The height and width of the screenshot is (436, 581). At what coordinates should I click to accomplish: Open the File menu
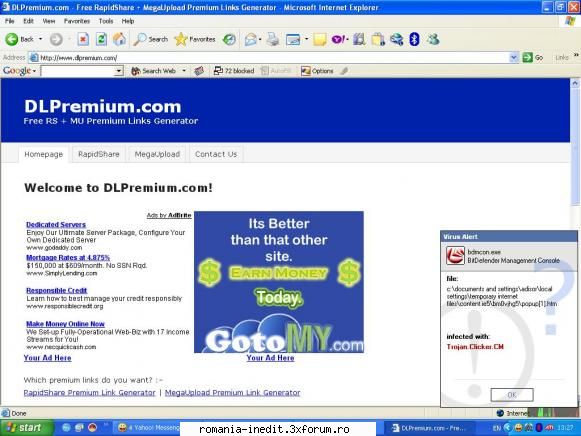click(x=10, y=21)
